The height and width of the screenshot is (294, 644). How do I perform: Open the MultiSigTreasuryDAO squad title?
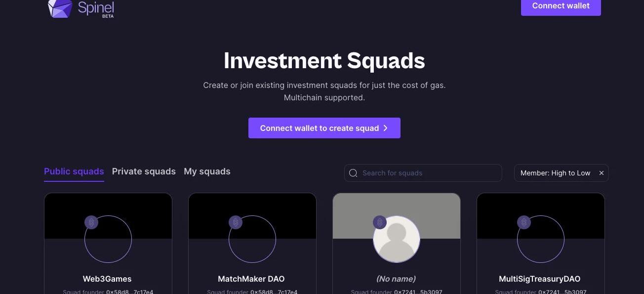click(x=540, y=279)
